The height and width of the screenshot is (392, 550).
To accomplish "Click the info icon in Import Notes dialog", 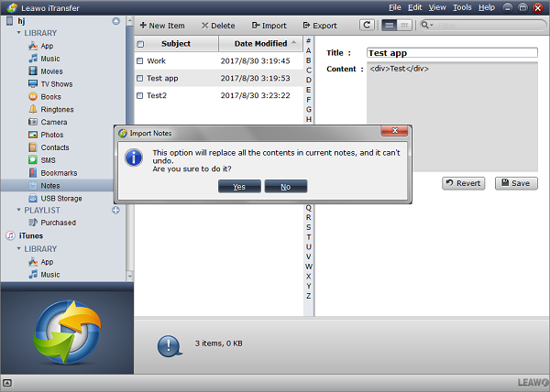I will click(x=134, y=158).
